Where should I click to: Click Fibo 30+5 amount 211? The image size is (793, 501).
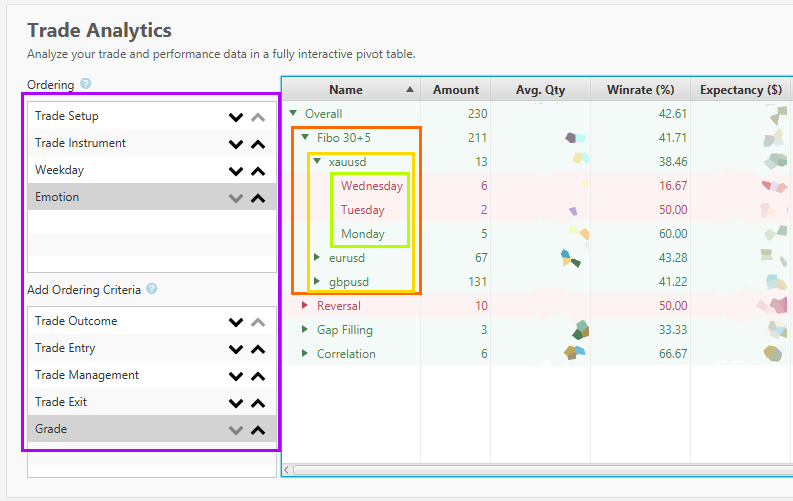(x=477, y=138)
